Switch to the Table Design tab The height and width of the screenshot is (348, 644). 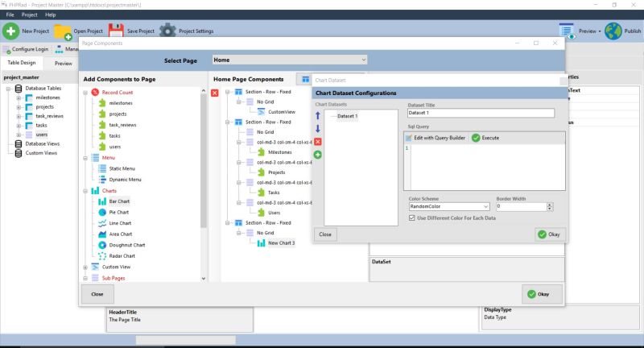point(22,63)
